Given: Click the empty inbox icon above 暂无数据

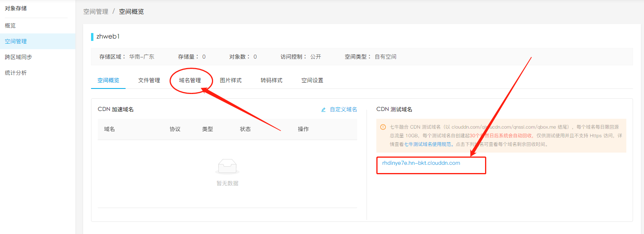Looking at the screenshot, I should [227, 166].
